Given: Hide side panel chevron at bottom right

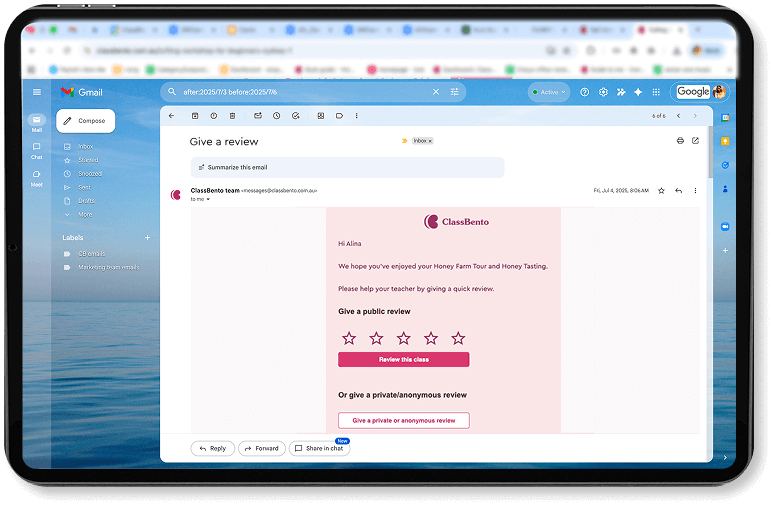Looking at the screenshot, I should 725,457.
